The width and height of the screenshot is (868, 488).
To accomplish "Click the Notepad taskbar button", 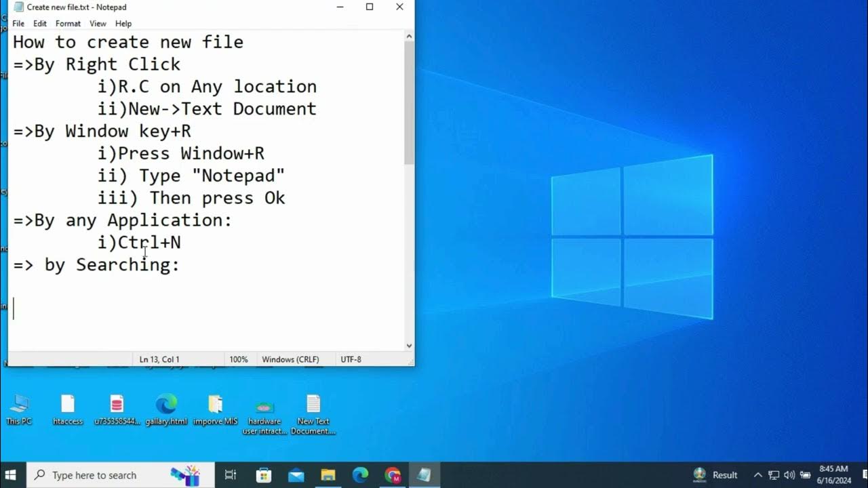I will coord(424,475).
